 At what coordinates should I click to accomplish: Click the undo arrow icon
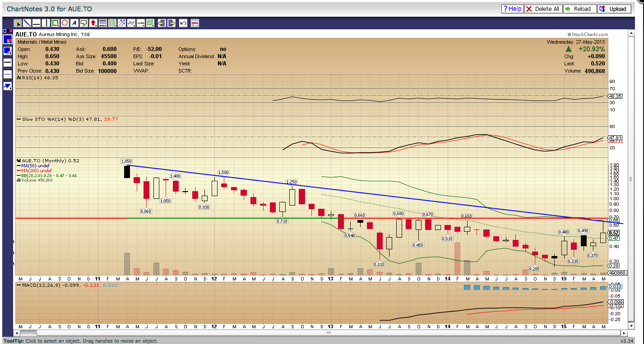point(183,23)
